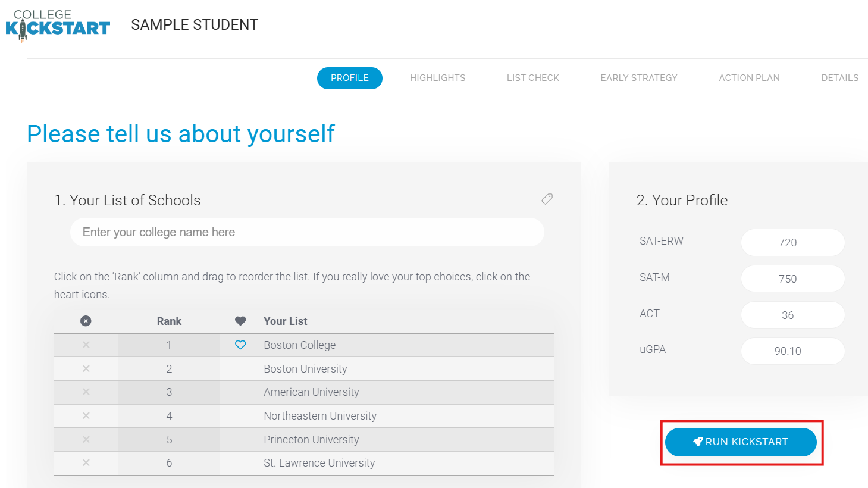Click the SAT-ERW score field
Screen dimensions: 868x488
792,243
